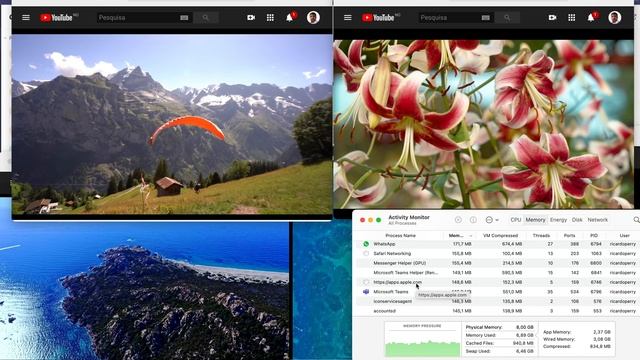This screenshot has height=360, width=640.
Task: Open notifications bell in flowers YouTube window
Action: click(591, 18)
